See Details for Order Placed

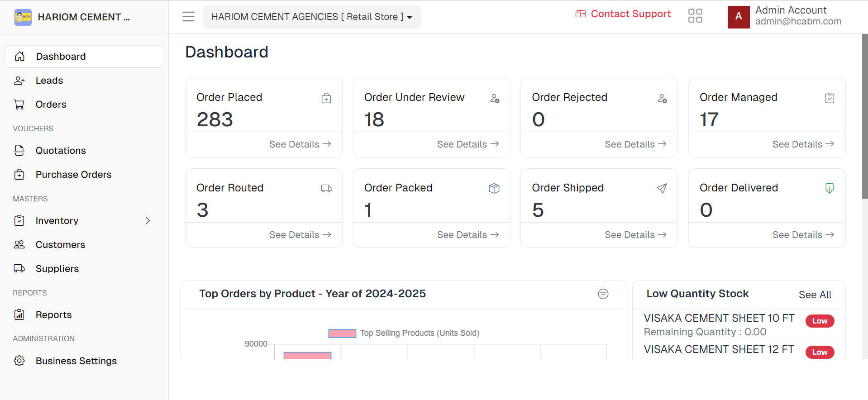[x=300, y=144]
